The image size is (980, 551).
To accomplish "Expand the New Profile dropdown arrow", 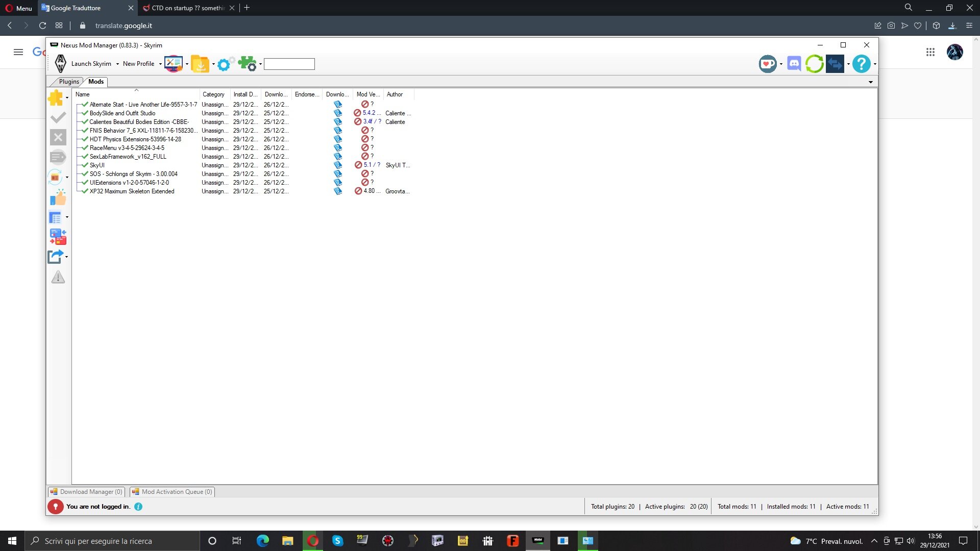I will 160,64.
